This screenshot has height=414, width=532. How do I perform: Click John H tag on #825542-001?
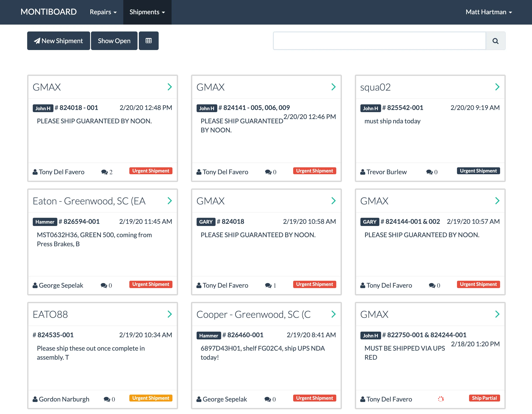pos(371,108)
